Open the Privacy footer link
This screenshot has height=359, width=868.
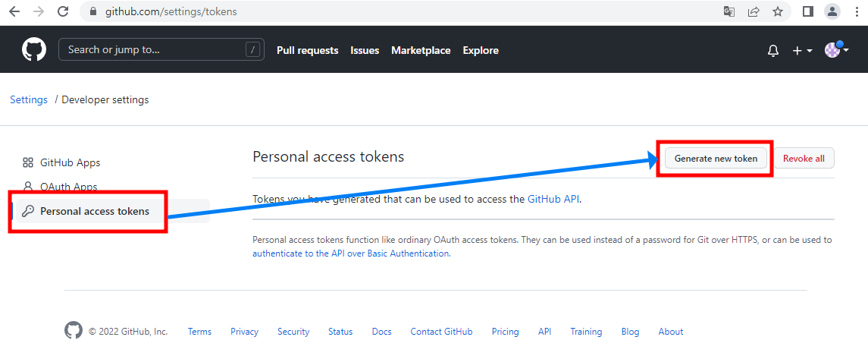click(x=245, y=332)
